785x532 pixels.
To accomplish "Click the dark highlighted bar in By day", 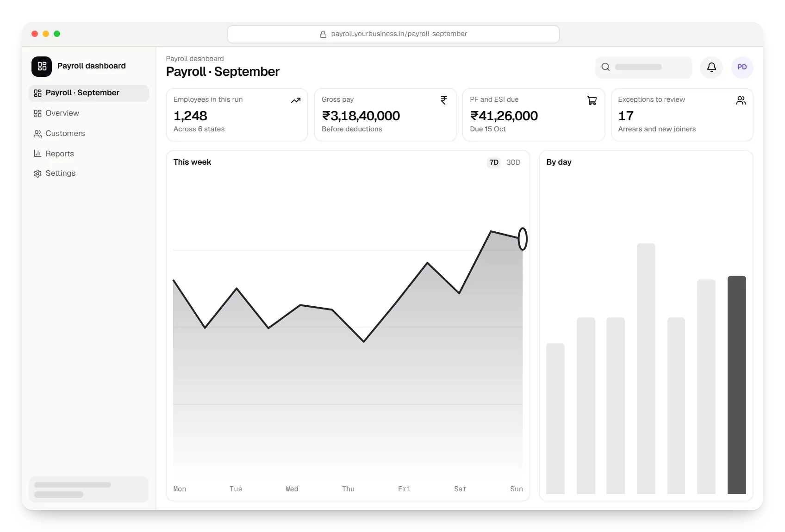I will [x=736, y=385].
